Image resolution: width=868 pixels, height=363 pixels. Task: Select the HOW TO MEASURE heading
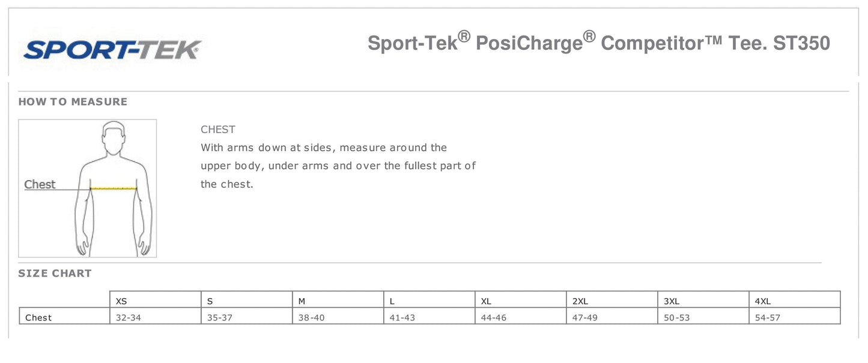pyautogui.click(x=73, y=102)
